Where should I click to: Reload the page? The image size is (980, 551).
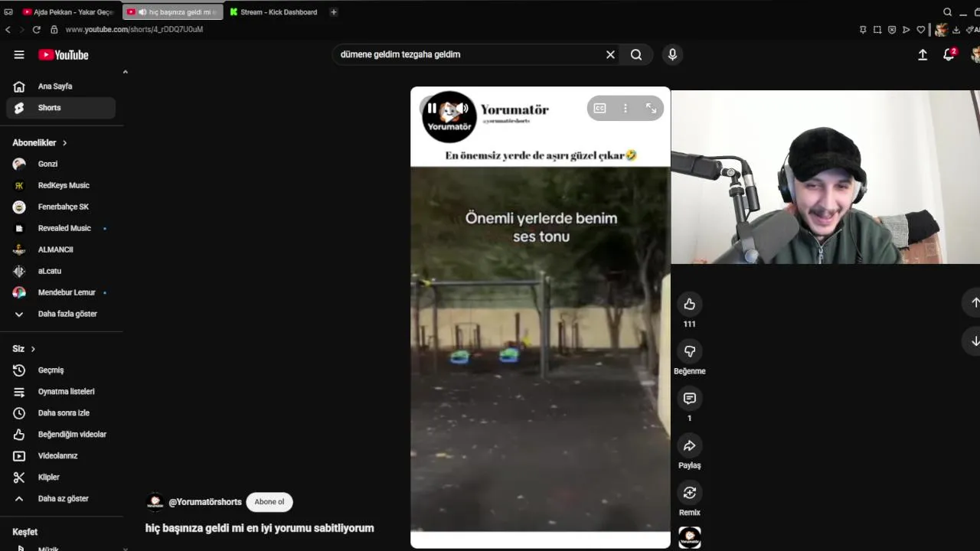(36, 29)
